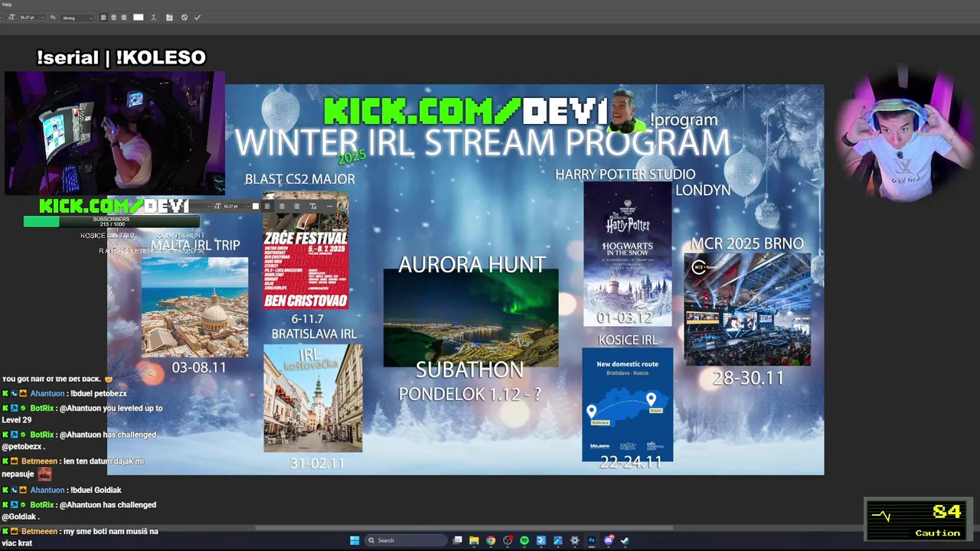Image resolution: width=980 pixels, height=551 pixels.
Task: Select right align in floating text bar
Action: [296, 206]
